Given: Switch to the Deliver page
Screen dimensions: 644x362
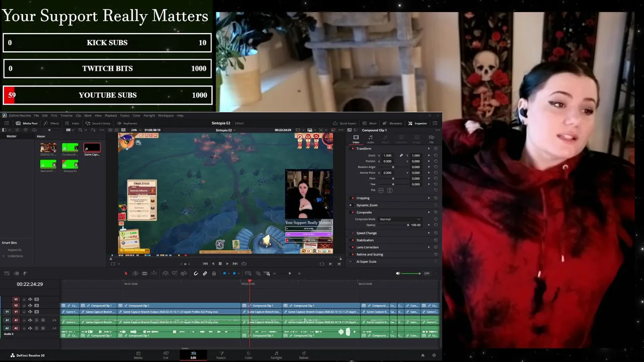Looking at the screenshot, I should pyautogui.click(x=303, y=355).
